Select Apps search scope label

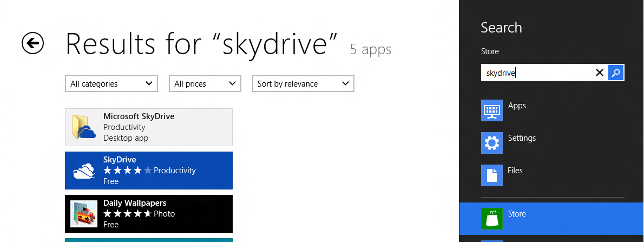point(517,106)
